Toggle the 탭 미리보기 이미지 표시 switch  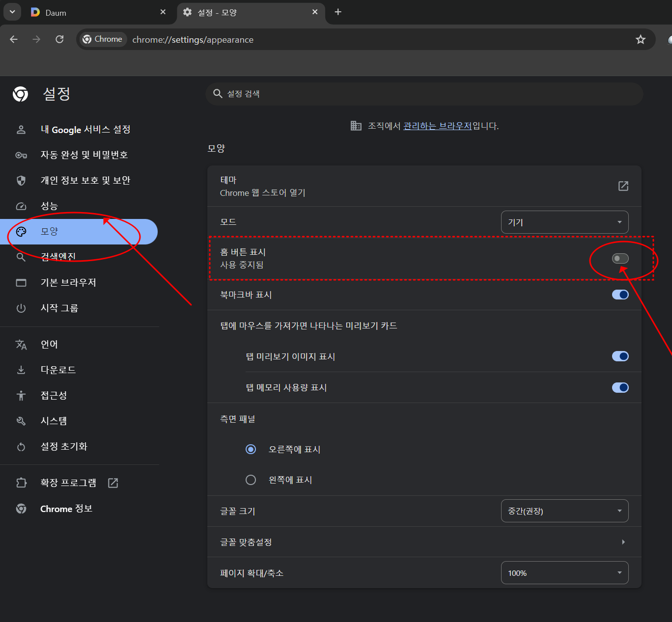pos(620,356)
